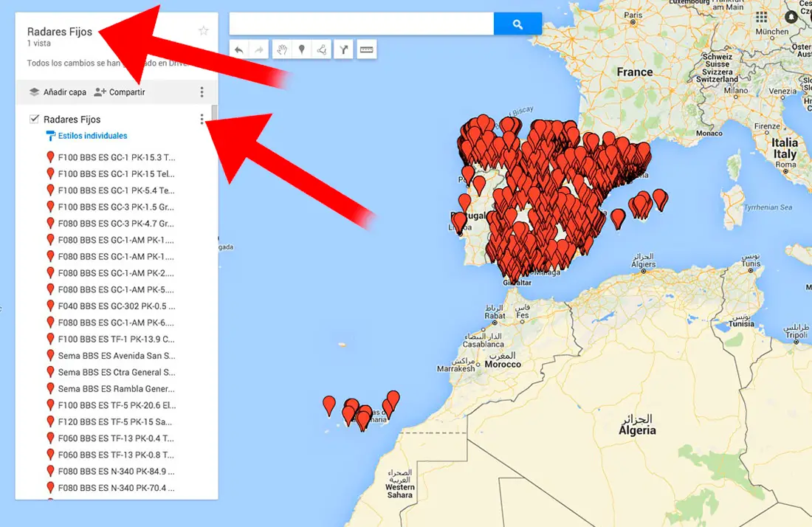Viewport: 812px width, 527px height.
Task: Star this map as favorite
Action: [204, 30]
